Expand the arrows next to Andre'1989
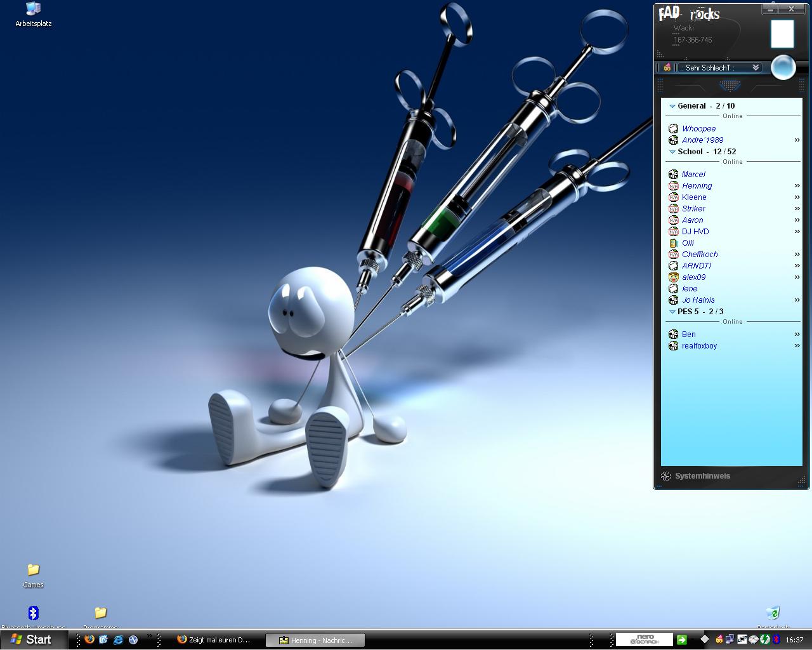812x650 pixels. [x=797, y=140]
